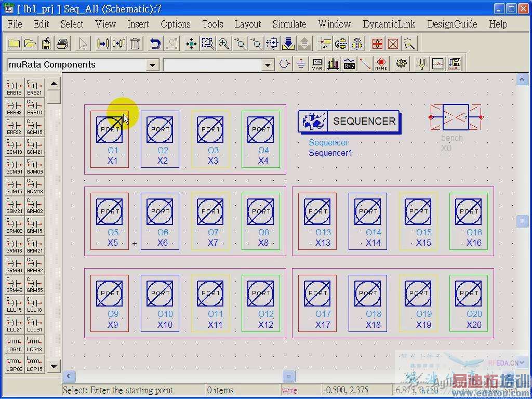Click the ERB18 capacitor palette item

15,87
